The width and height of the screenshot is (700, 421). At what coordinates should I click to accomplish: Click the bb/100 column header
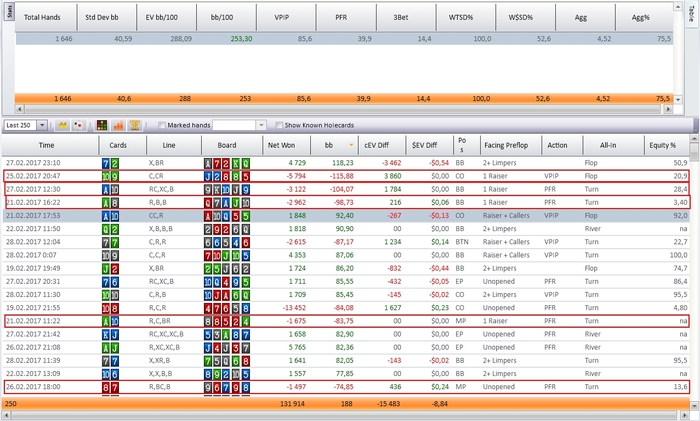pos(226,17)
